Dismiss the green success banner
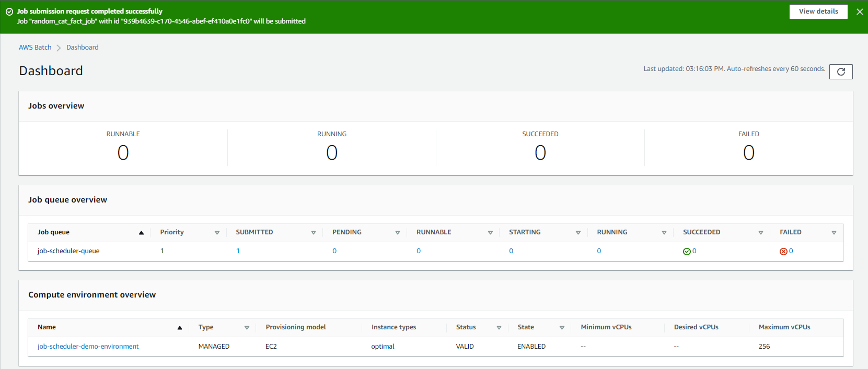868x369 pixels. (860, 11)
